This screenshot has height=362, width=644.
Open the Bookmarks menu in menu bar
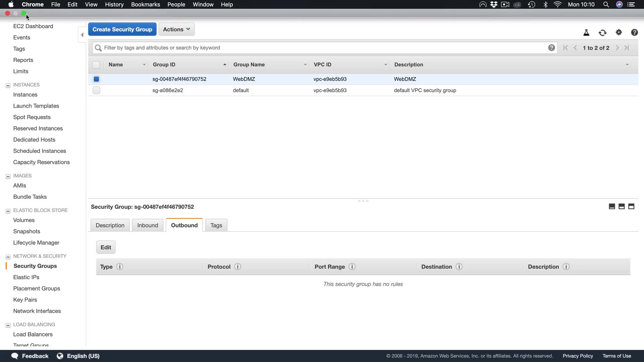point(145,4)
